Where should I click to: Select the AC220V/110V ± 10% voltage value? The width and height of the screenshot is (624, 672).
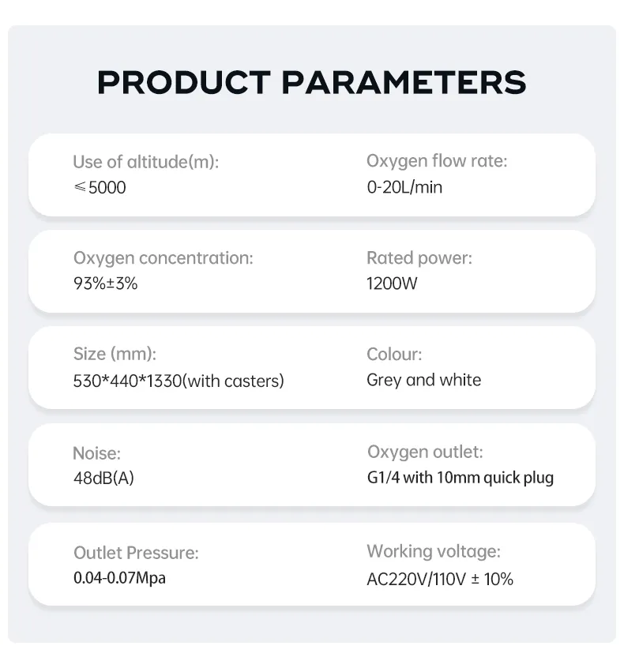440,579
